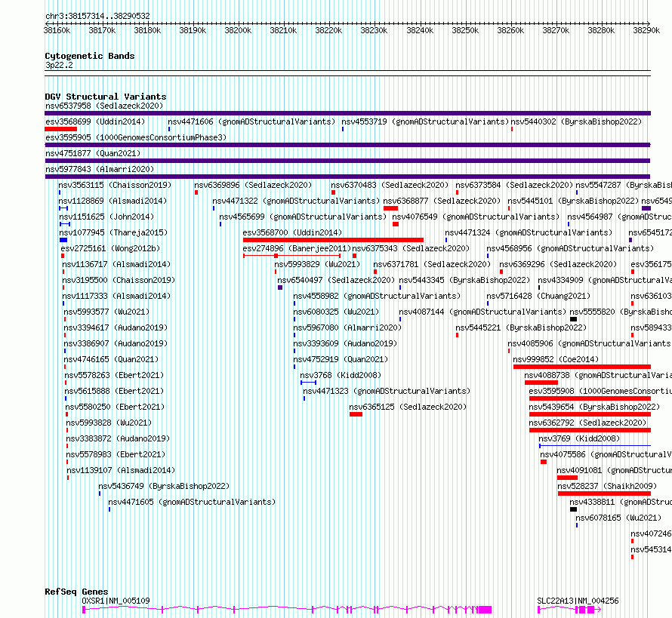Select the nsv1077945 (Thareja2015) blue block
672x618 pixels.
(63, 240)
